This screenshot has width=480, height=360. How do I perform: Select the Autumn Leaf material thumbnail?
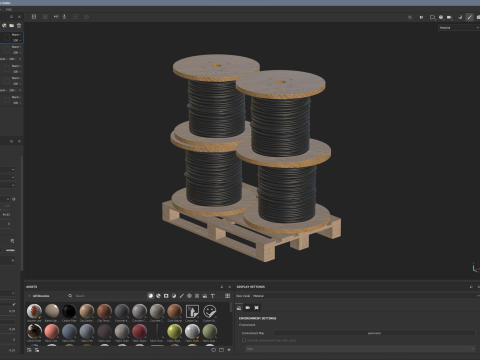pos(34,311)
